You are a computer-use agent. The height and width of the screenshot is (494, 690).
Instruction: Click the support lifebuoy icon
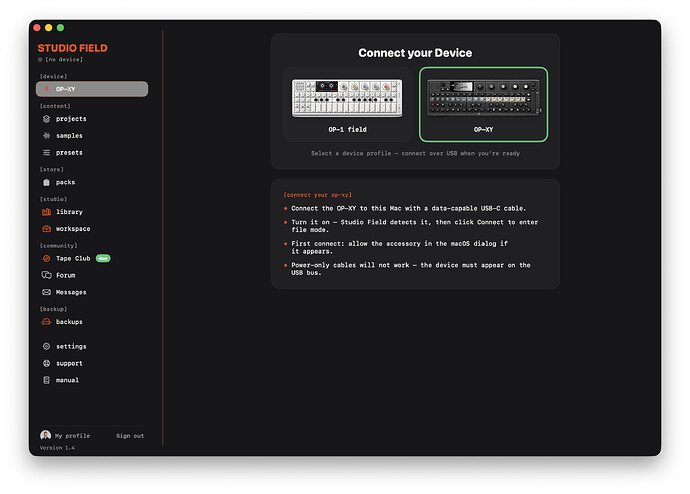(x=46, y=363)
